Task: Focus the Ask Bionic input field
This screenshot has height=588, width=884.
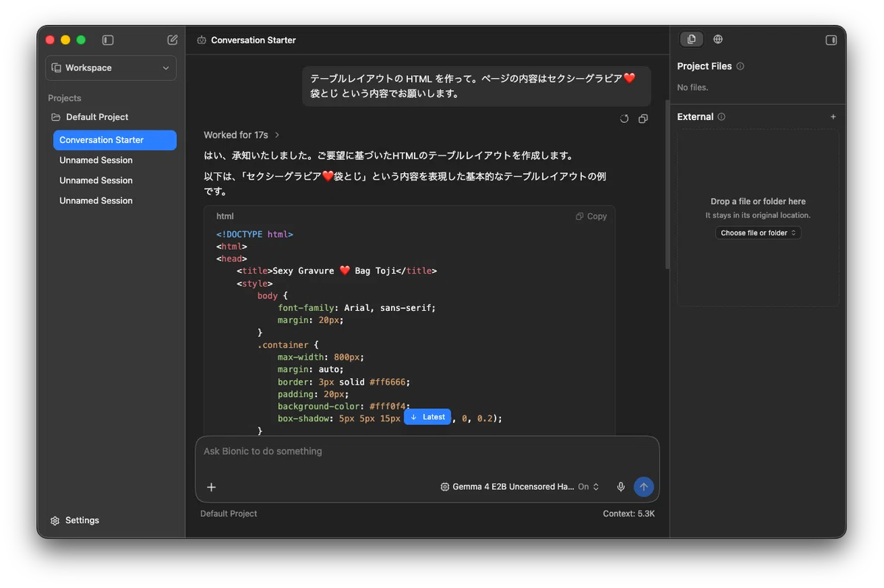Action: click(x=427, y=451)
